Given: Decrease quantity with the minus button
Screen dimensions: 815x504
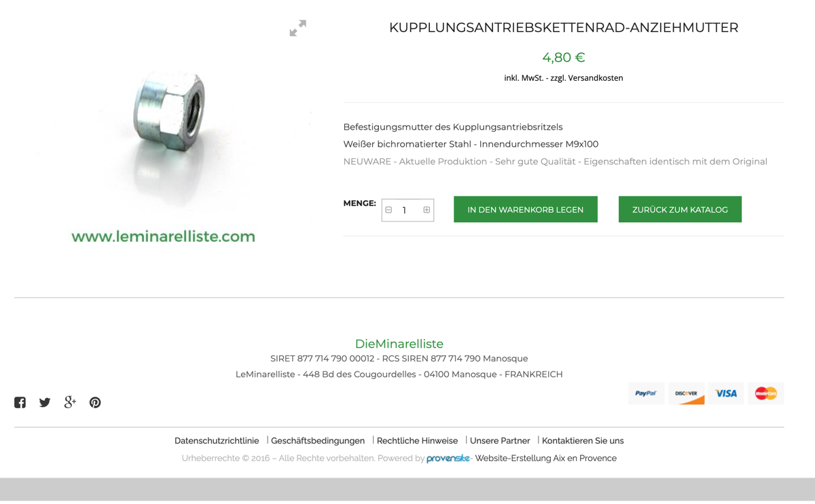Looking at the screenshot, I should coord(388,210).
